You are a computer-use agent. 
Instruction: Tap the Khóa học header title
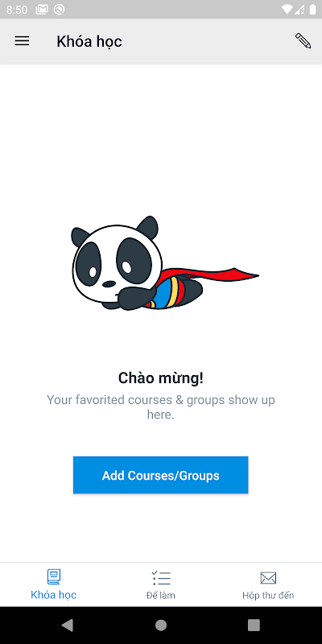click(89, 42)
